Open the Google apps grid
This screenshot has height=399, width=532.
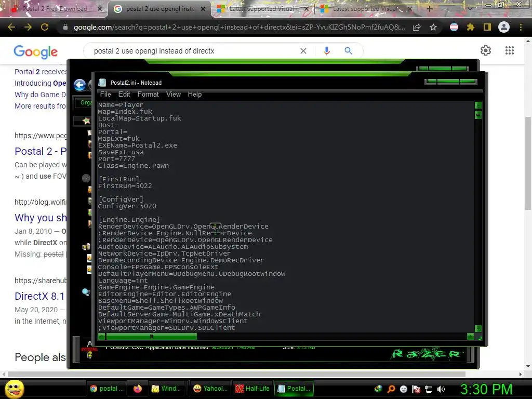tap(510, 50)
